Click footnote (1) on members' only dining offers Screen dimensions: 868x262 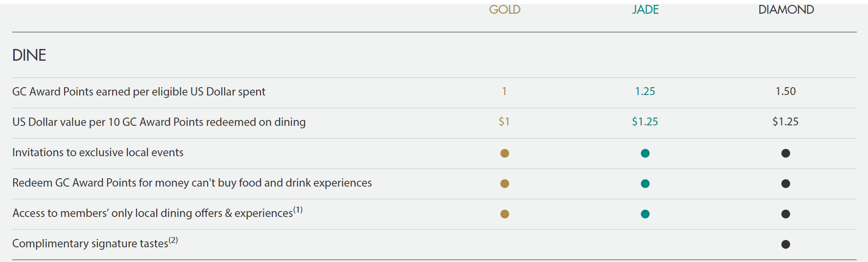(298, 210)
